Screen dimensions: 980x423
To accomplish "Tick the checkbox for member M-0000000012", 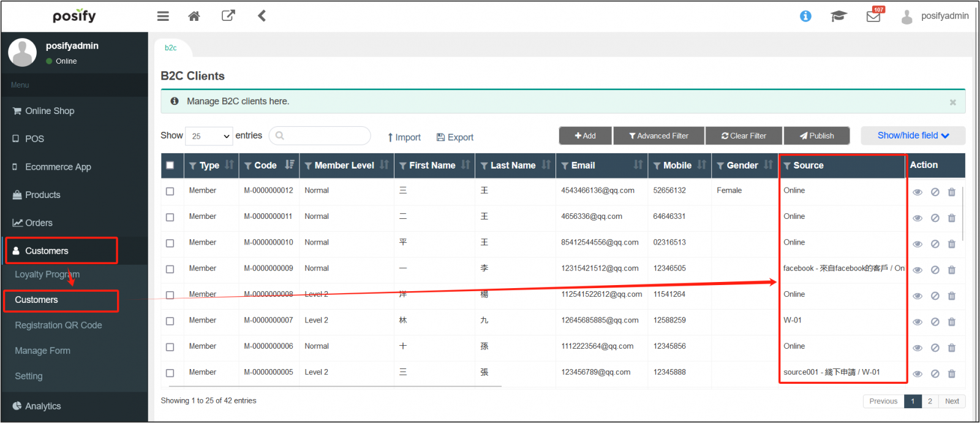I will [170, 191].
